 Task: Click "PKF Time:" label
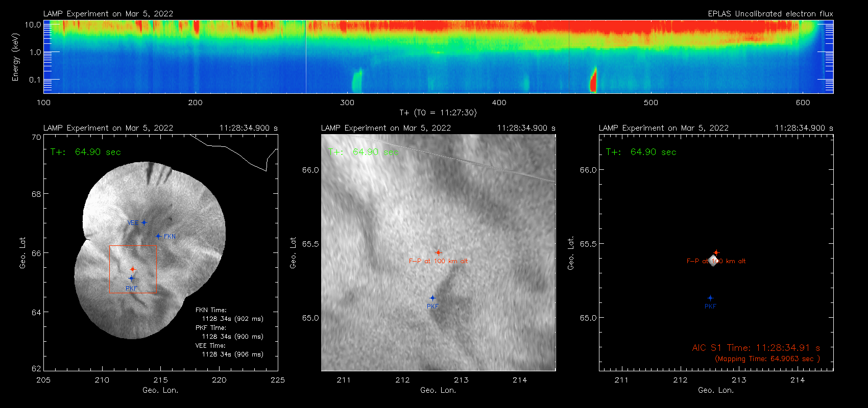pos(211,327)
